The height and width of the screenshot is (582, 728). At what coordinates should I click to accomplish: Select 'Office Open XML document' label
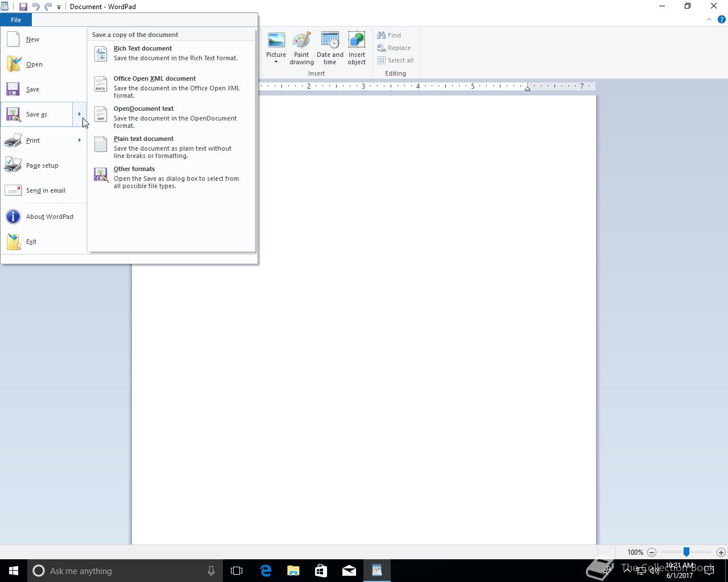click(155, 78)
